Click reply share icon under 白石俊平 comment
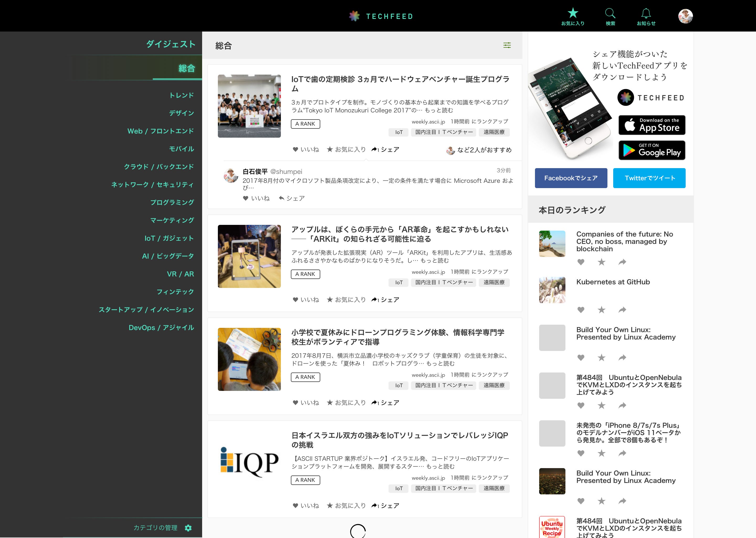756x538 pixels. [282, 198]
